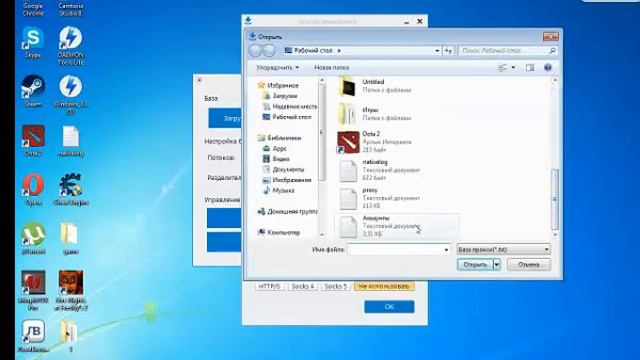Click the search box in Open dialog
The width and height of the screenshot is (640, 360).
click(508, 51)
